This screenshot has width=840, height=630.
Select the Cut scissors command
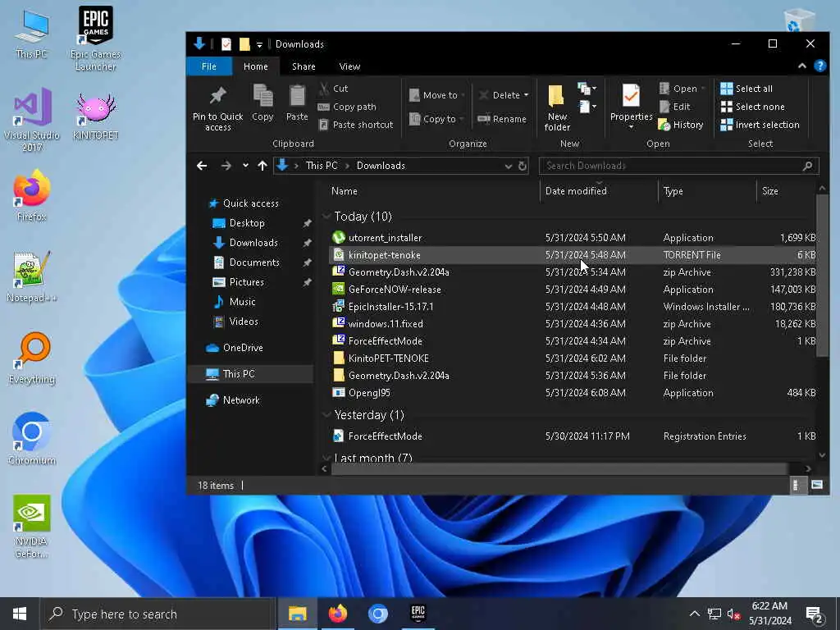pyautogui.click(x=333, y=89)
